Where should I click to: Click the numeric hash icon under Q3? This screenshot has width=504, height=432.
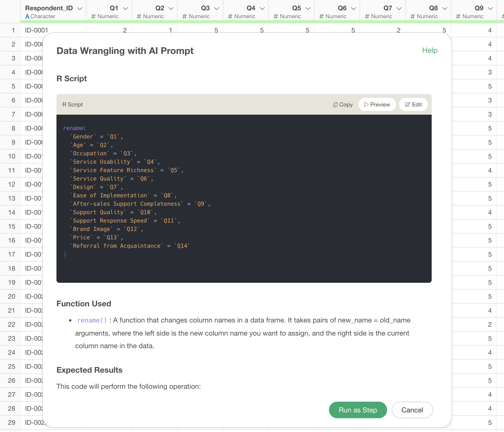[x=184, y=16]
